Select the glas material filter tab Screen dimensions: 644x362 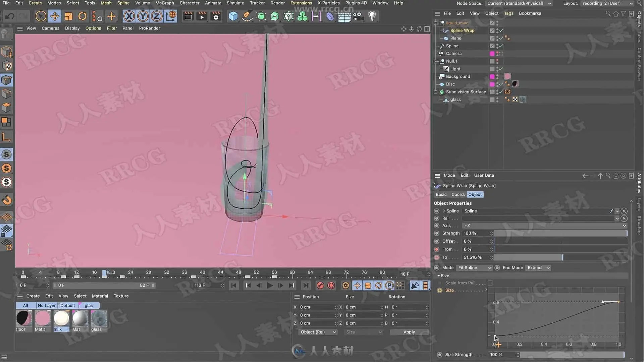(x=89, y=305)
